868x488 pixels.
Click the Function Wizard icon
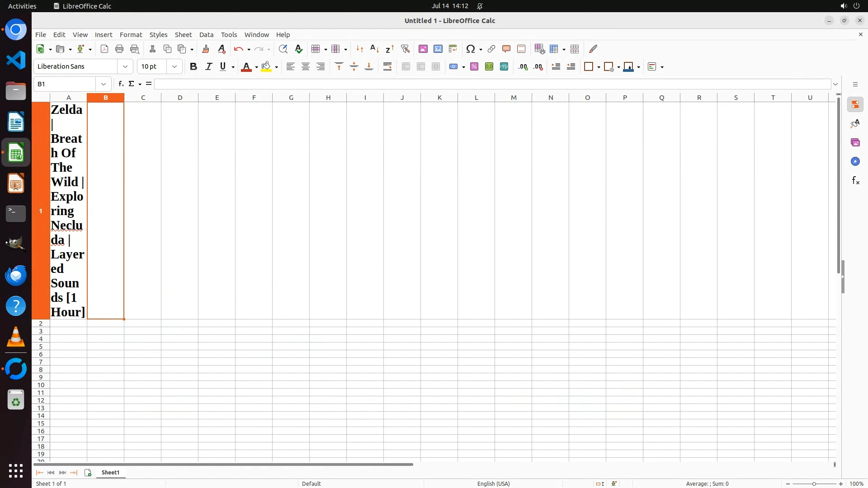(x=121, y=84)
